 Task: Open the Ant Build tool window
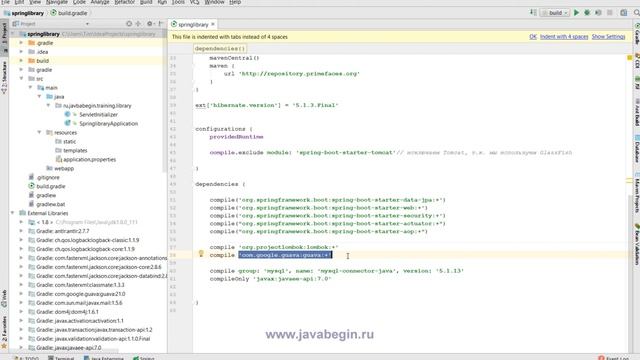point(636,112)
